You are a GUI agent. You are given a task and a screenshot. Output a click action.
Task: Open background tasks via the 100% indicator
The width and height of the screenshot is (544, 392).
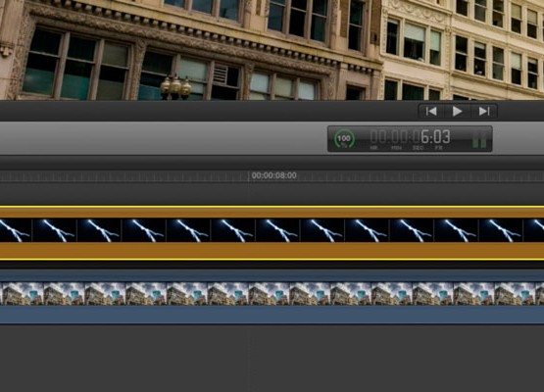click(x=344, y=139)
